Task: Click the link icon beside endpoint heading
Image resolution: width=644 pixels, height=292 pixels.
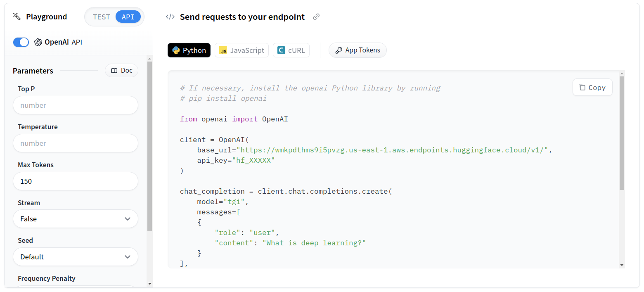Action: pyautogui.click(x=316, y=17)
